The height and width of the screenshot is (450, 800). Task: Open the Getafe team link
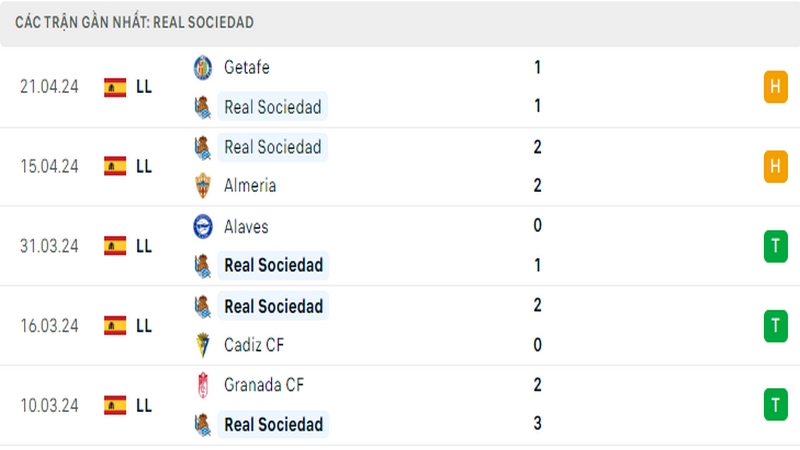coord(247,67)
